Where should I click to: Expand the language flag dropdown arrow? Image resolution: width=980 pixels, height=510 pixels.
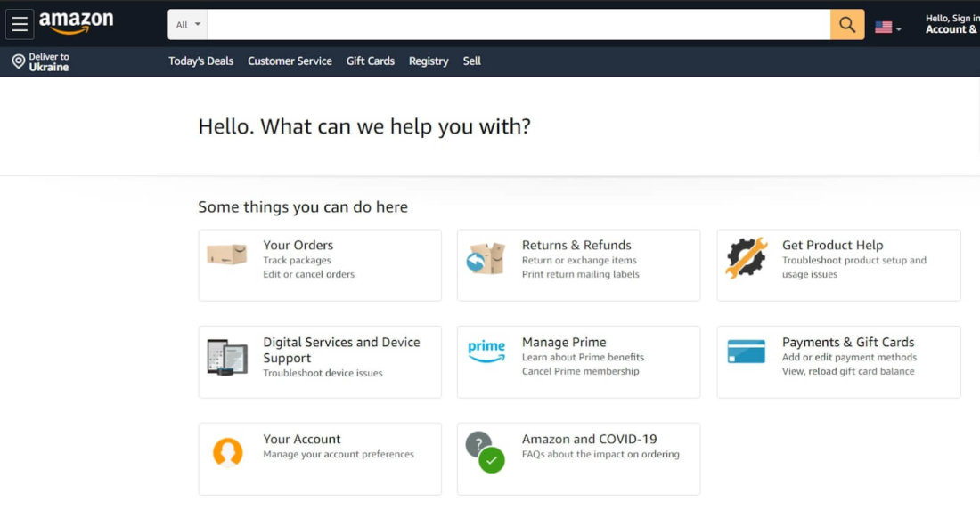pyautogui.click(x=899, y=28)
